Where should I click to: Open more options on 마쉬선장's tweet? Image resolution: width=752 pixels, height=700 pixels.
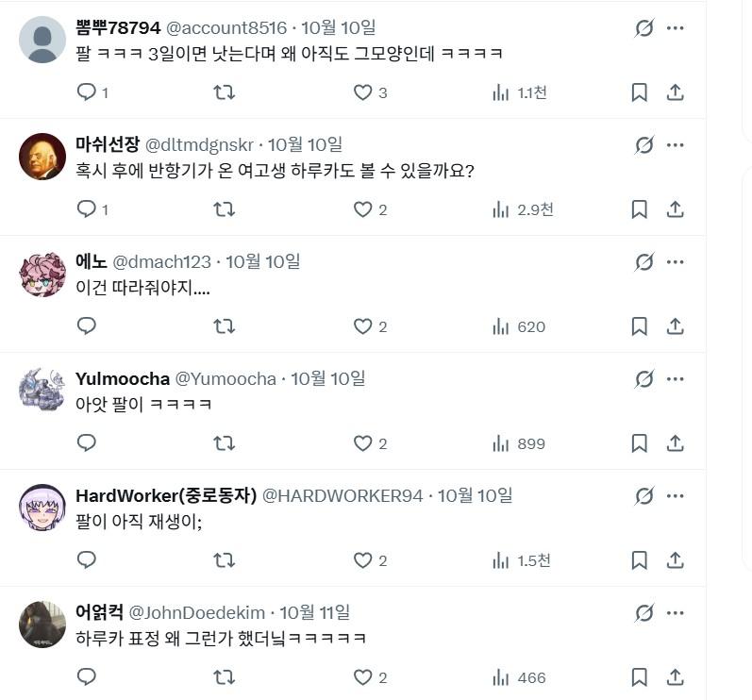pos(676,145)
